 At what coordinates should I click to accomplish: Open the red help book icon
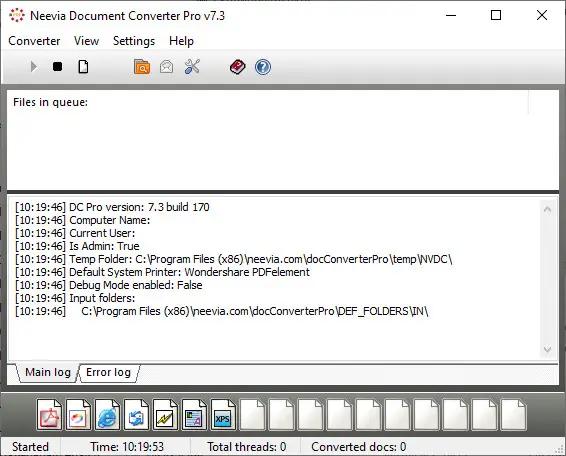pos(238,67)
